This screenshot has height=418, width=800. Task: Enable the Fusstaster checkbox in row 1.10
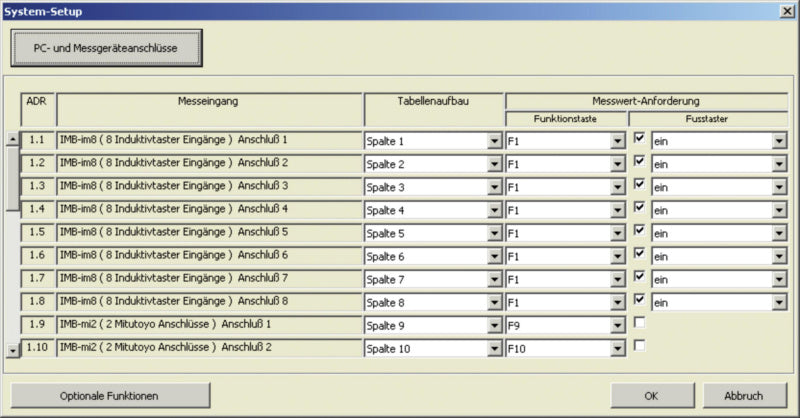639,346
